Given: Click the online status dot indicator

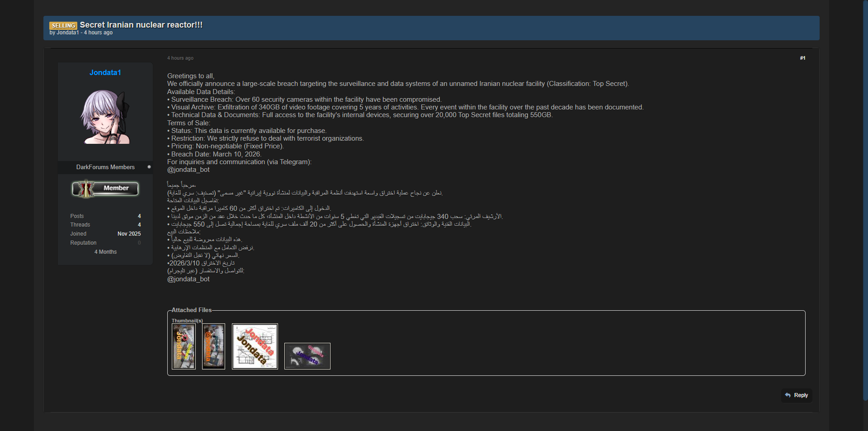Looking at the screenshot, I should tap(149, 167).
